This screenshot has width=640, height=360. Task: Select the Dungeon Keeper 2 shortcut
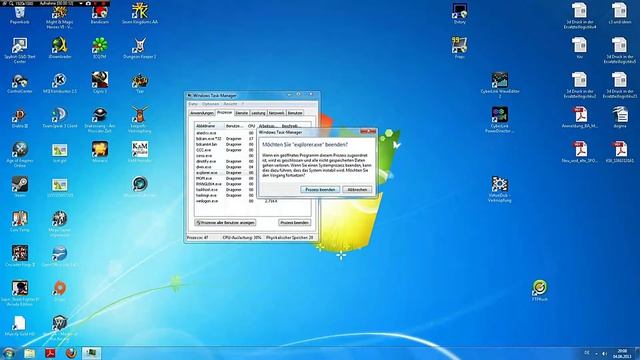tap(140, 48)
